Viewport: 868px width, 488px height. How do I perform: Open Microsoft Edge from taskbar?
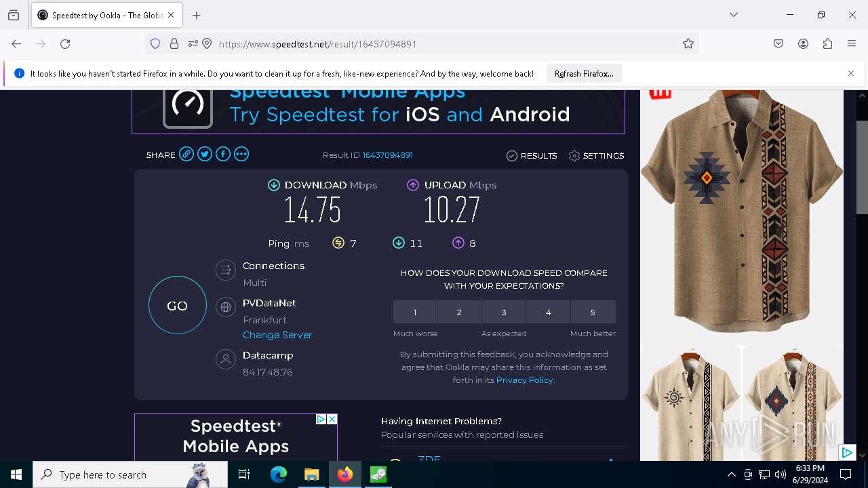coord(278,474)
